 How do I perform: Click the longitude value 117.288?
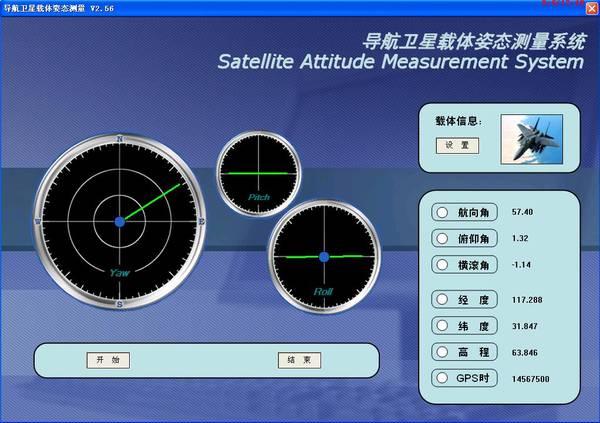pos(526,299)
